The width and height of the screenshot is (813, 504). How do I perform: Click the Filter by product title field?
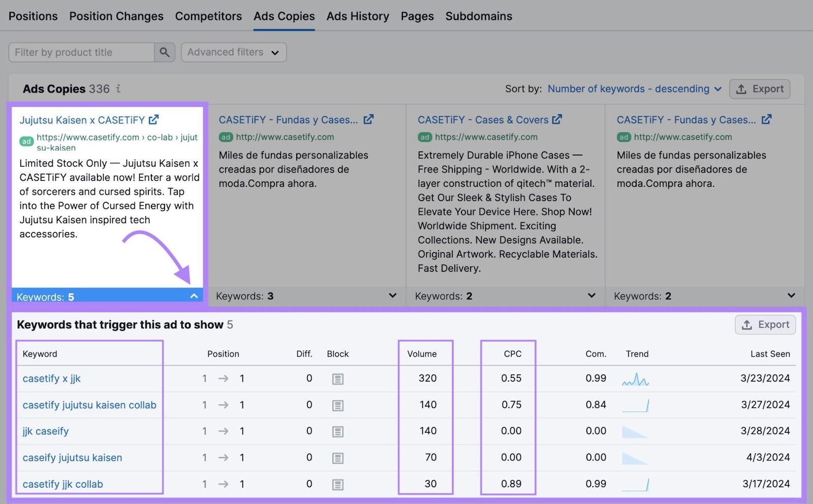click(x=80, y=52)
